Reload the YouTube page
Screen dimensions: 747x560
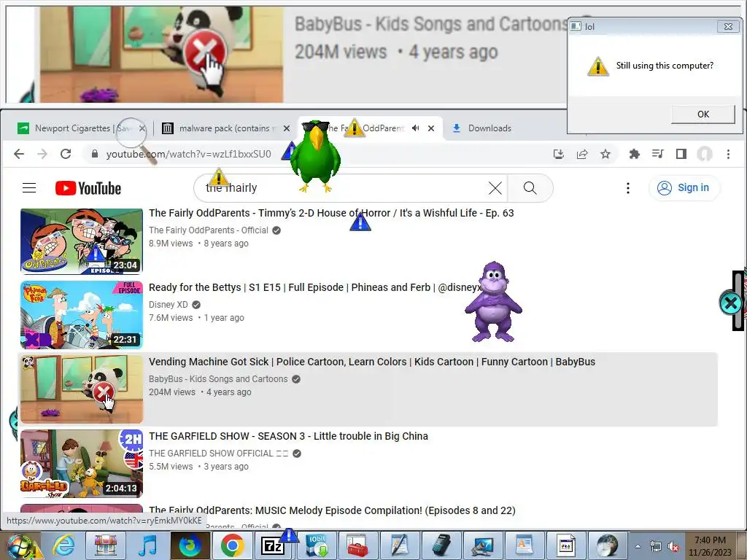[66, 154]
